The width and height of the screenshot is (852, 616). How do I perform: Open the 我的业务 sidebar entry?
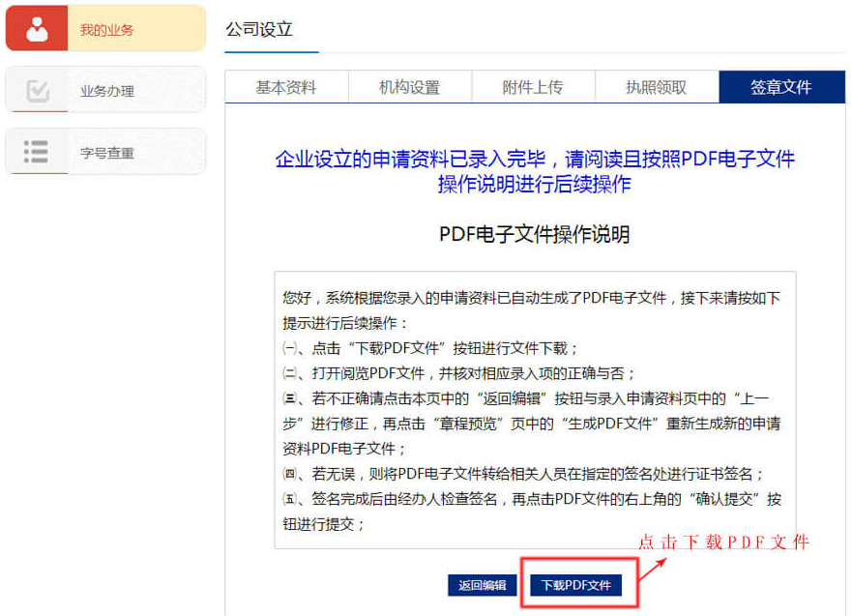pyautogui.click(x=109, y=27)
